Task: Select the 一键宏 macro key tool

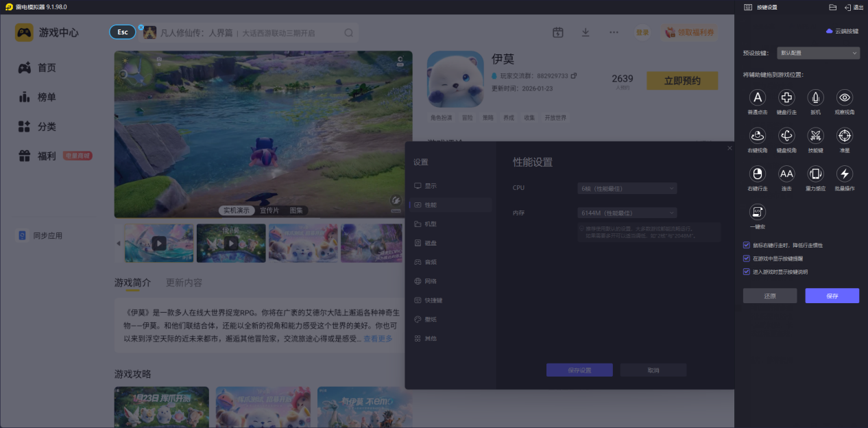Action: tap(758, 211)
